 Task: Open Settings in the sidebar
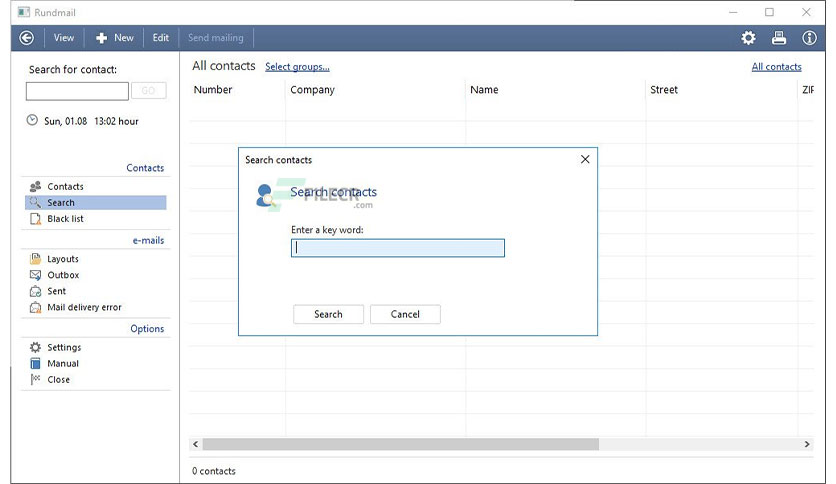click(x=64, y=348)
